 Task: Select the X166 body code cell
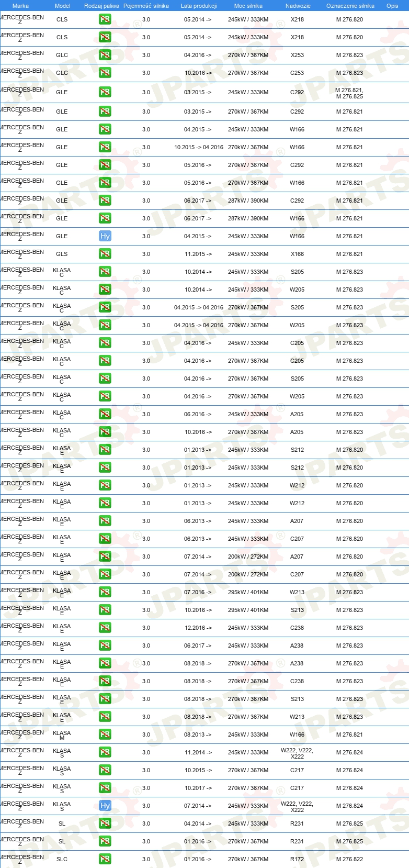[x=297, y=254]
